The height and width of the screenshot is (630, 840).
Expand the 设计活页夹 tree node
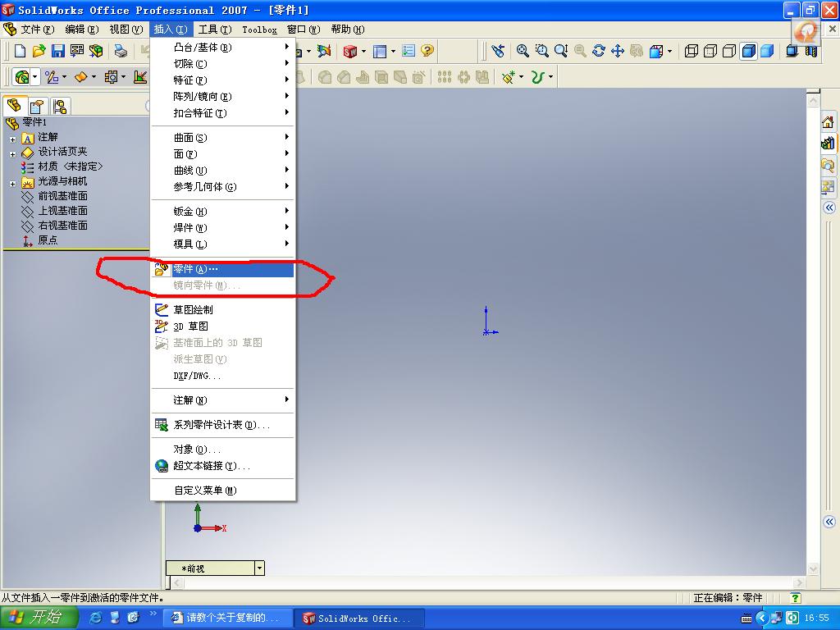12,154
